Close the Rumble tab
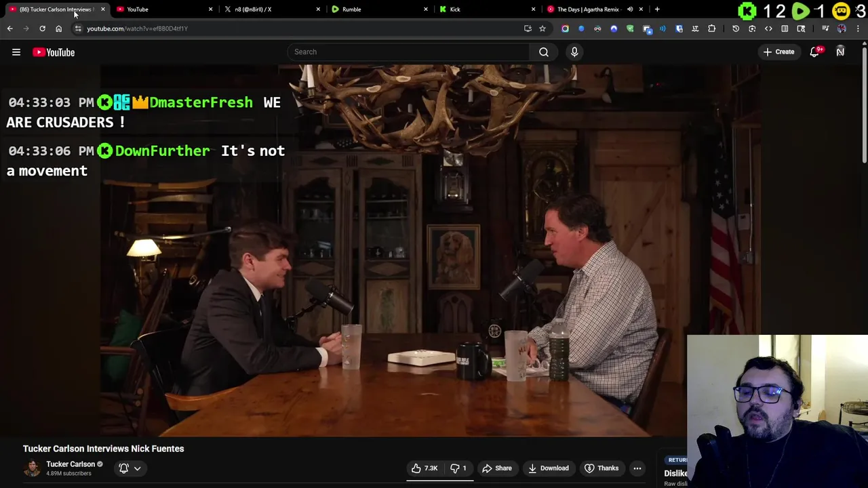Screen dimensions: 868x488 pyautogui.click(x=426, y=9)
